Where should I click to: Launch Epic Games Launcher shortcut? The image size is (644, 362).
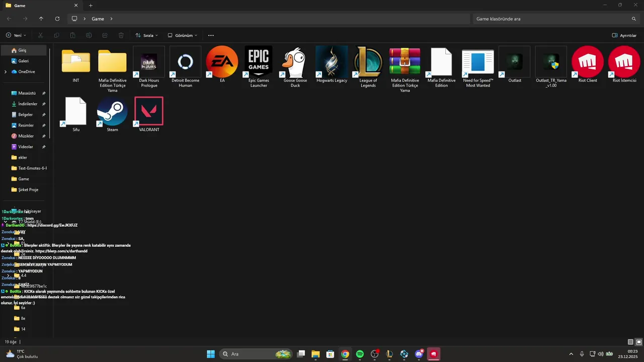point(259,66)
